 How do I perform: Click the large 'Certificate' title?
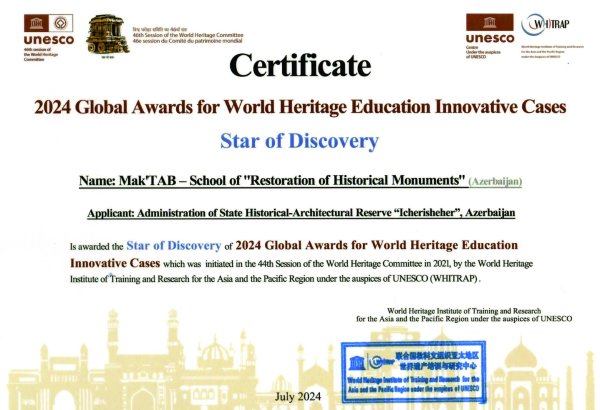(300, 65)
